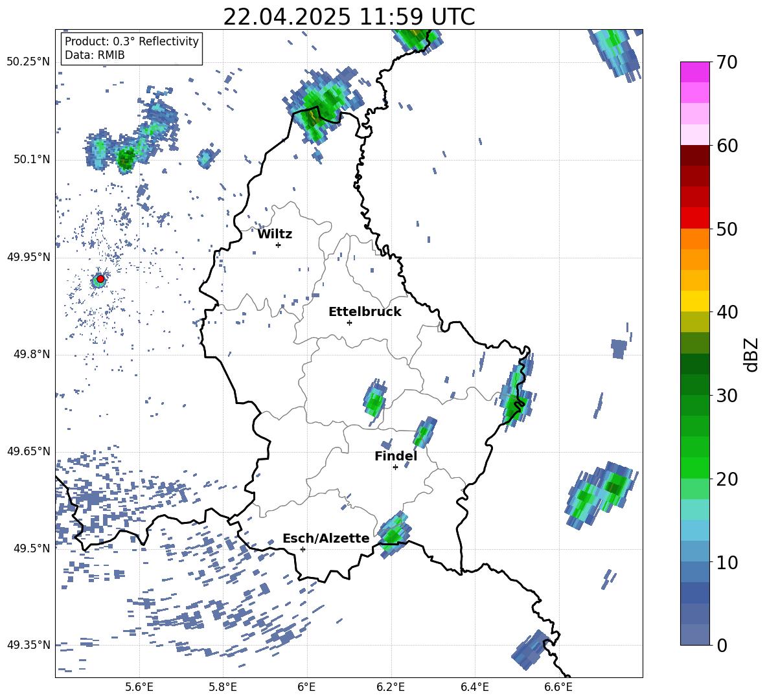
Task: Click the latitude label 50.1°N
Action: 32,159
